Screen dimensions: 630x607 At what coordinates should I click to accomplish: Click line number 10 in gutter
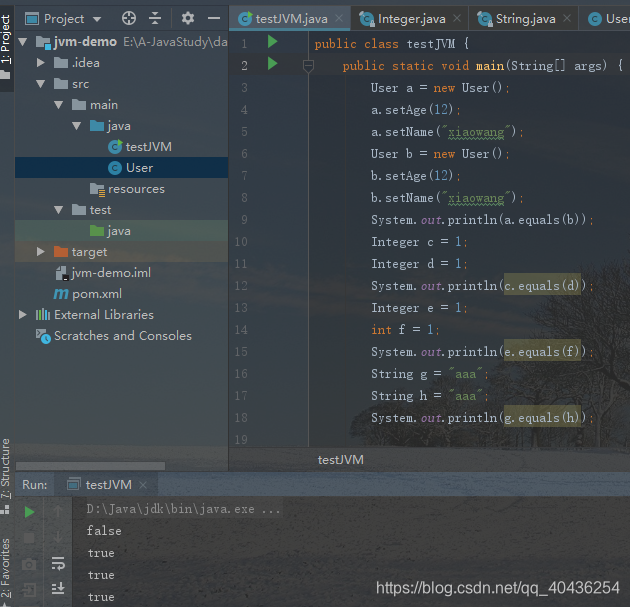(x=241, y=241)
